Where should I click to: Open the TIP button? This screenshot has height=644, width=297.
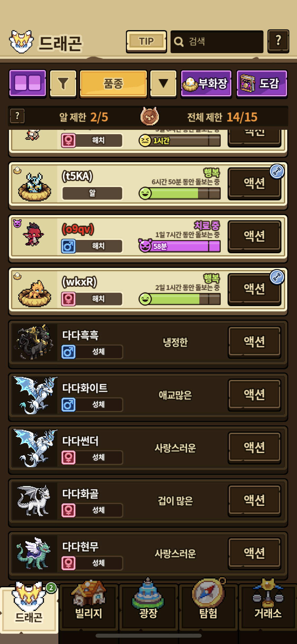(x=146, y=42)
